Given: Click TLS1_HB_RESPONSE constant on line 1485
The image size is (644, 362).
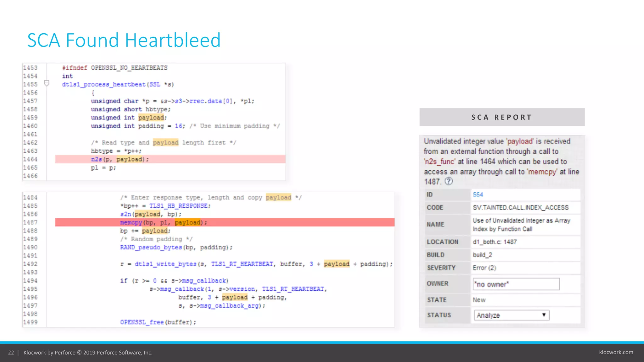Looking at the screenshot, I should click(x=178, y=206).
